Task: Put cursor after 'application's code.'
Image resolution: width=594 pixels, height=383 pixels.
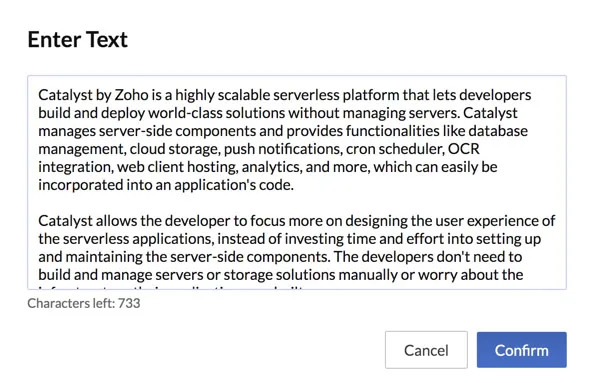Action: (294, 185)
